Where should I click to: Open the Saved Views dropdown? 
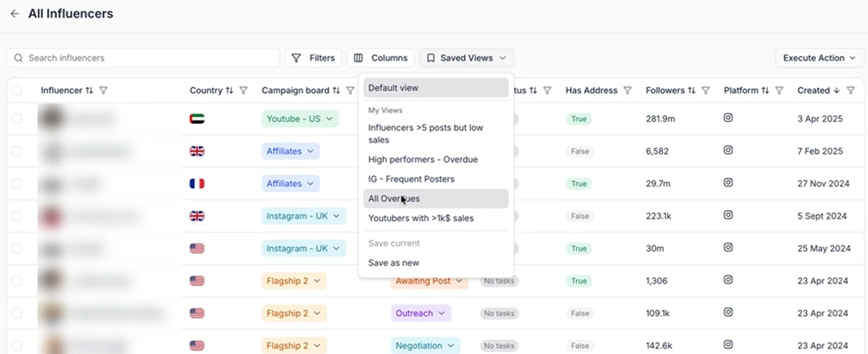pos(467,58)
